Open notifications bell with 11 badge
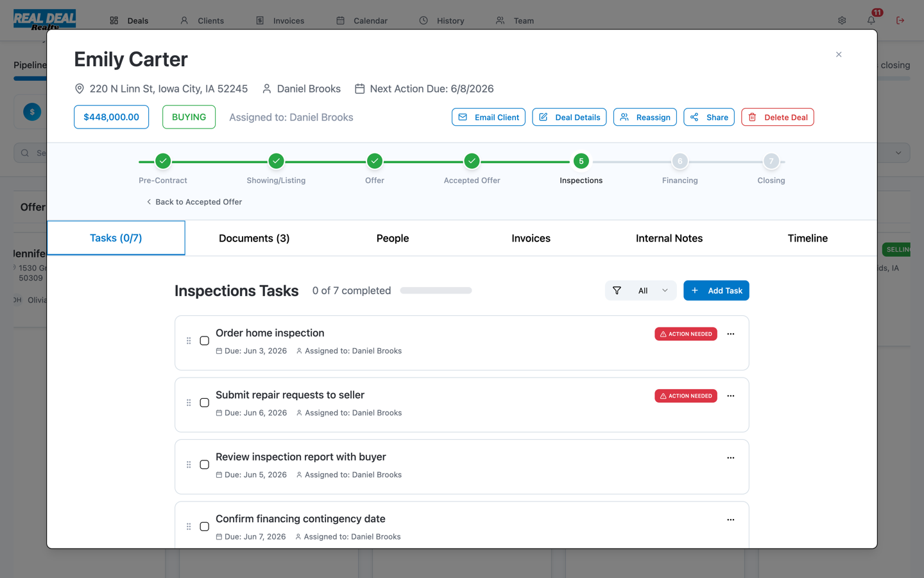924x578 pixels. [x=871, y=20]
